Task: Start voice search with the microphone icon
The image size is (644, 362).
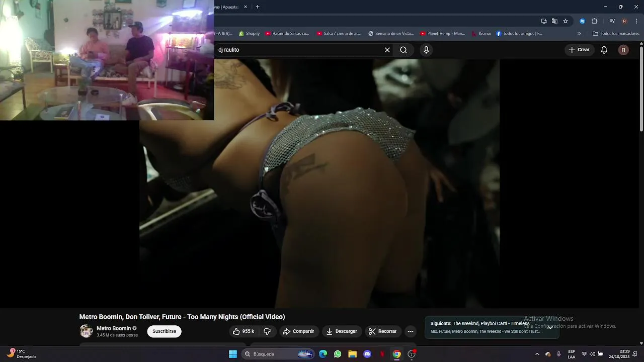Action: click(426, 50)
